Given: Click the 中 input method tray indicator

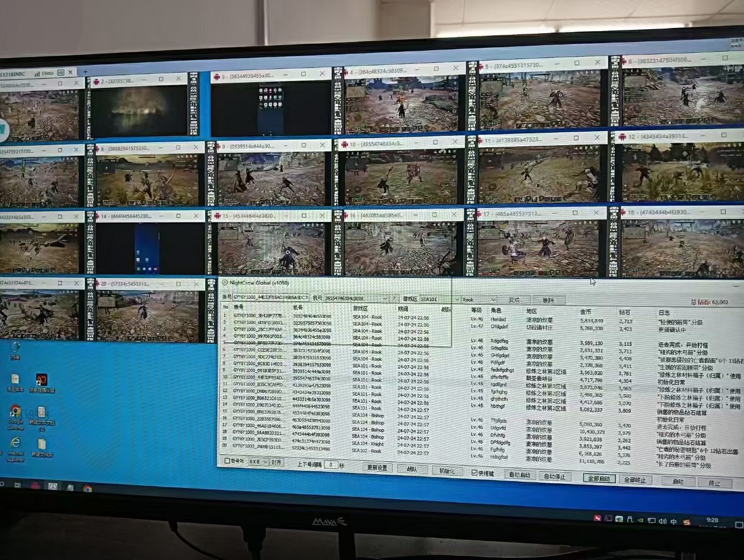Looking at the screenshot, I should [x=673, y=521].
